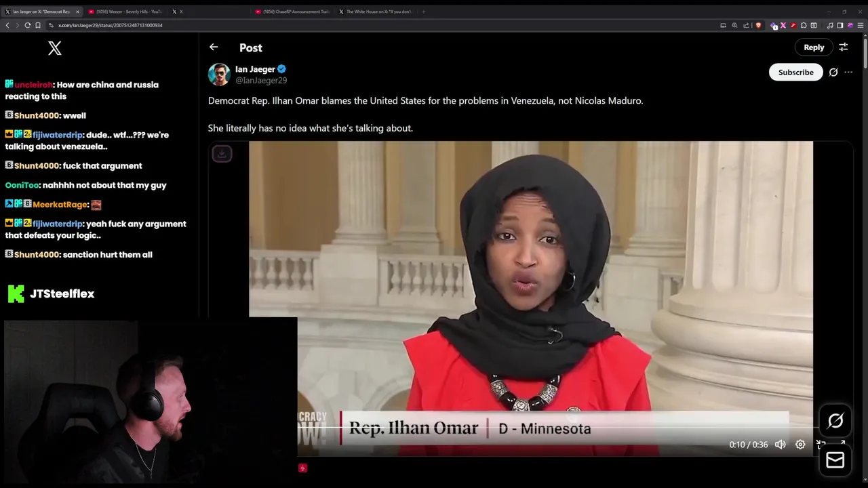868x488 pixels.
Task: Open the @IanJaeger29 handle link
Action: pos(261,80)
